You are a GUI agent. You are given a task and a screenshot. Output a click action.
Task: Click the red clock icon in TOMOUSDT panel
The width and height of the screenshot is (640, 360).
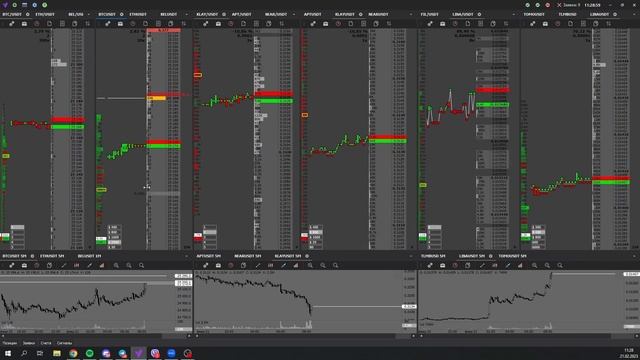tap(558, 24)
